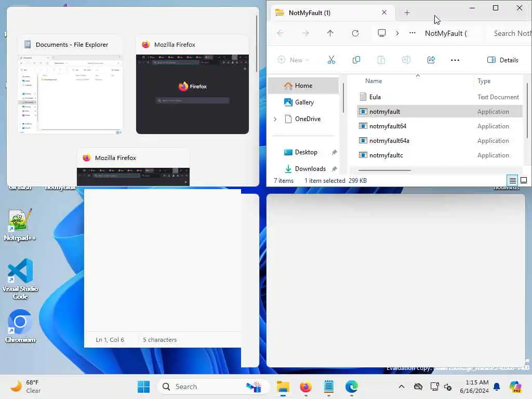Open Notepad from the taskbar
Viewport: 532px width, 399px height.
point(328,387)
